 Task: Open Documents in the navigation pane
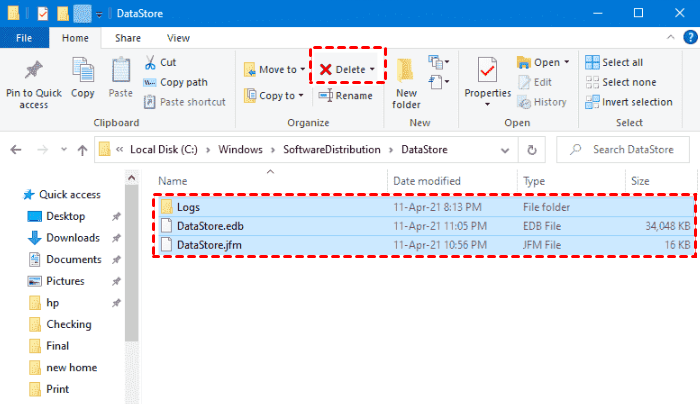65,259
